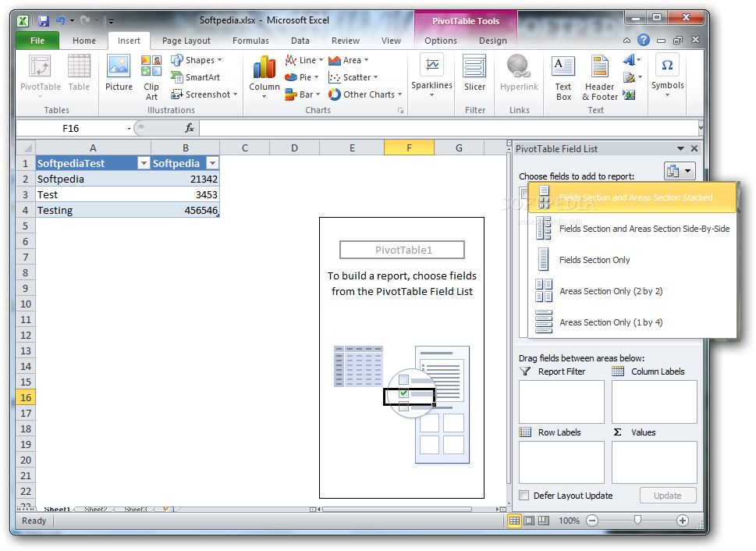Open the Formulas tab
This screenshot has height=551, width=756.
pos(250,41)
